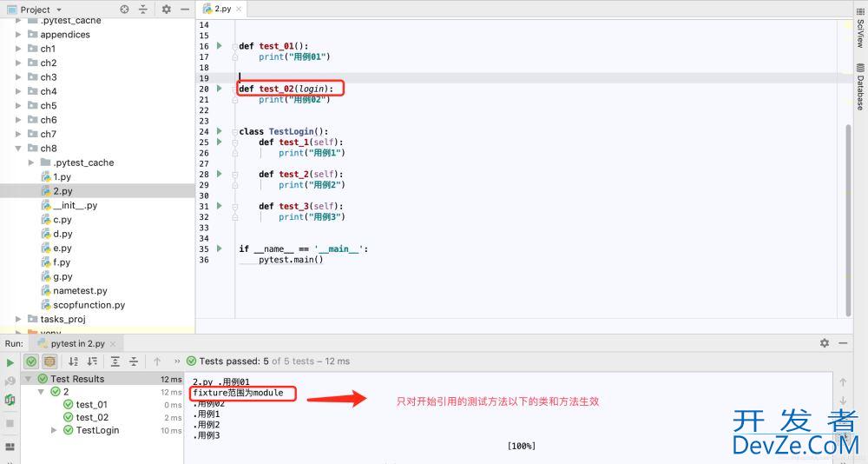Viewport: 868px width, 464px height.
Task: Open g.py in project tree
Action: click(x=62, y=276)
